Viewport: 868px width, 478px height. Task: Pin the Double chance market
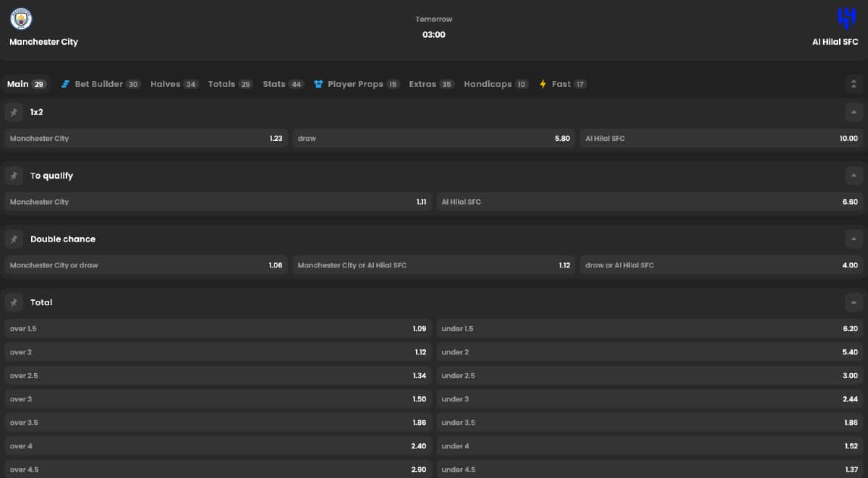[x=14, y=239]
